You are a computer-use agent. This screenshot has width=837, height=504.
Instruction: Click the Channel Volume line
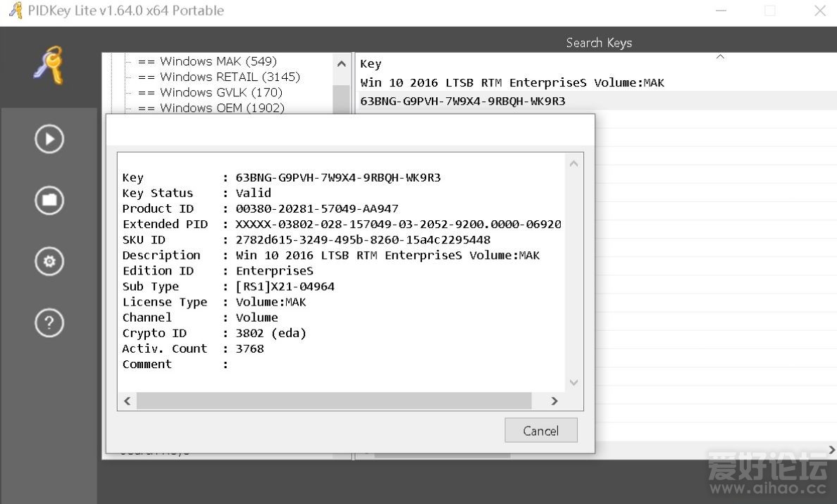pos(200,317)
